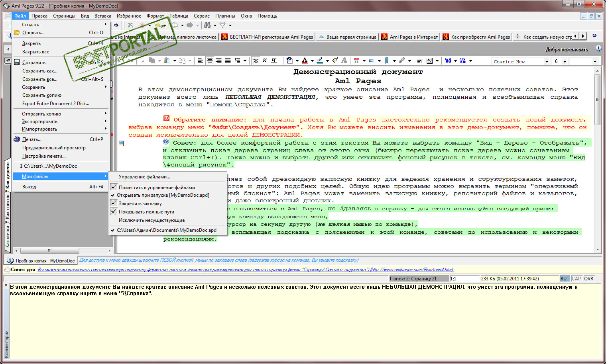This screenshot has height=364, width=606.
Task: Open the Правка menu
Action: tap(39, 16)
